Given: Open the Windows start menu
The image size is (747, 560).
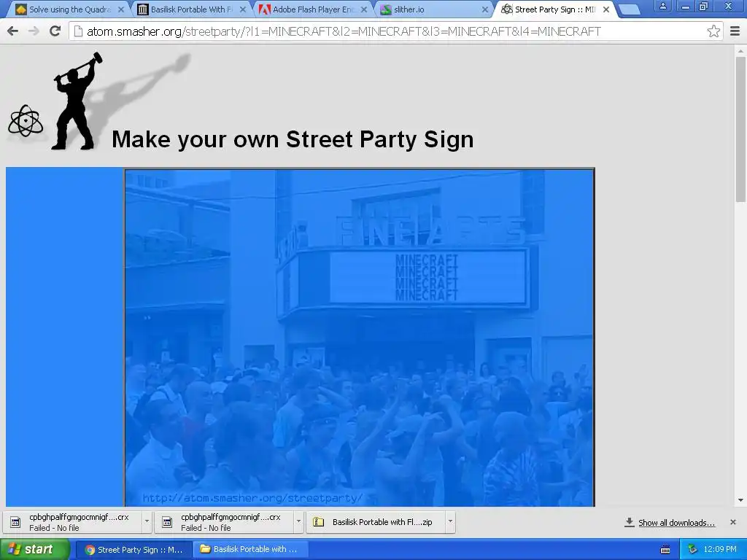Looking at the screenshot, I should tap(34, 550).
